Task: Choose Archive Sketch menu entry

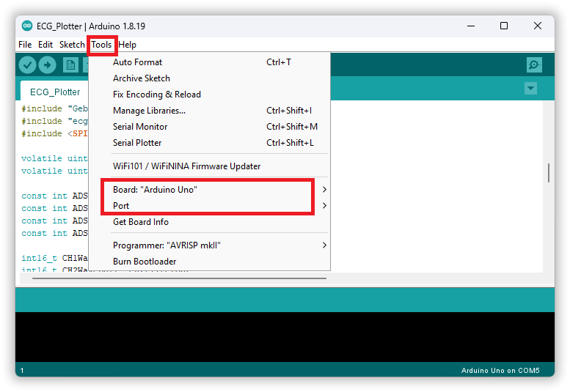Action: [x=209, y=78]
